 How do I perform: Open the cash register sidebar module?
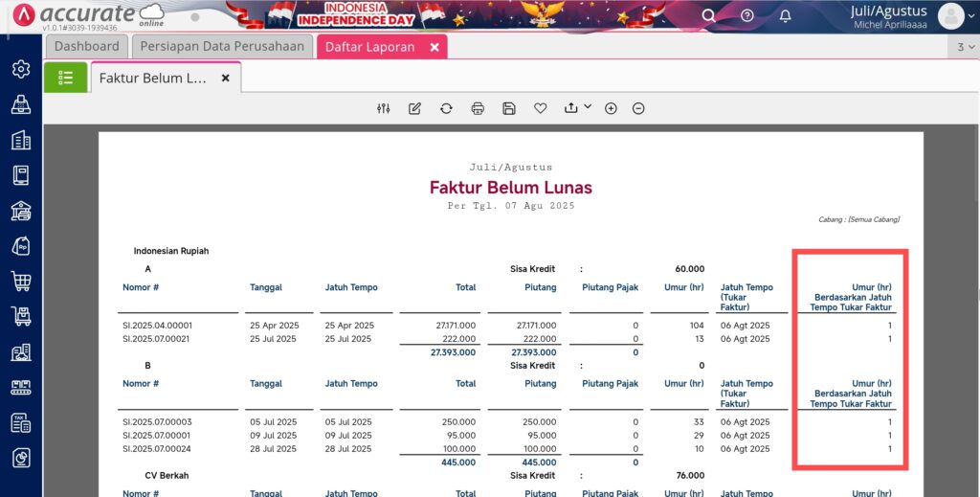pos(21,104)
